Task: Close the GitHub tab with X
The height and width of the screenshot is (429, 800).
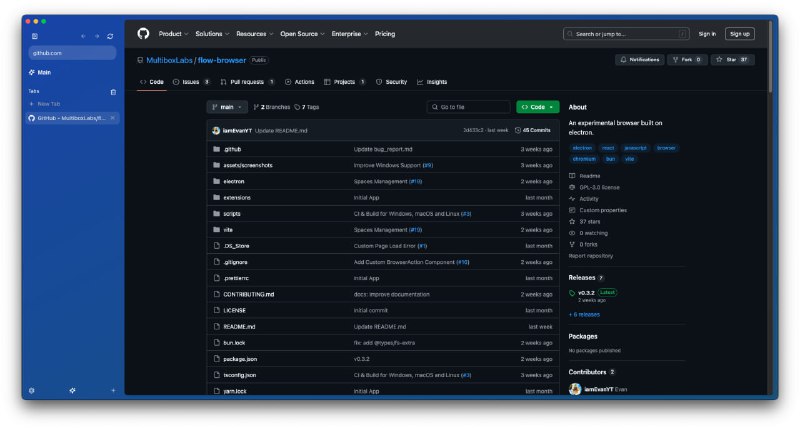Action: coord(113,118)
